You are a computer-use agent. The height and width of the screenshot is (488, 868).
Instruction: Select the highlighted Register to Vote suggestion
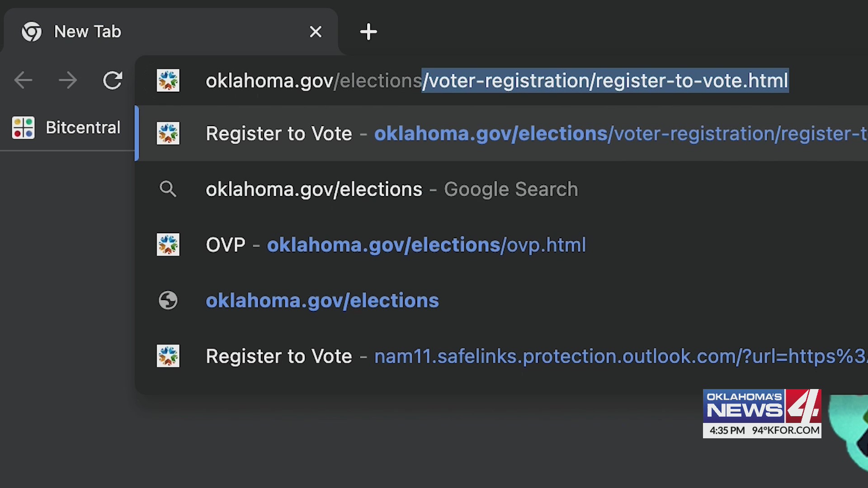407,133
